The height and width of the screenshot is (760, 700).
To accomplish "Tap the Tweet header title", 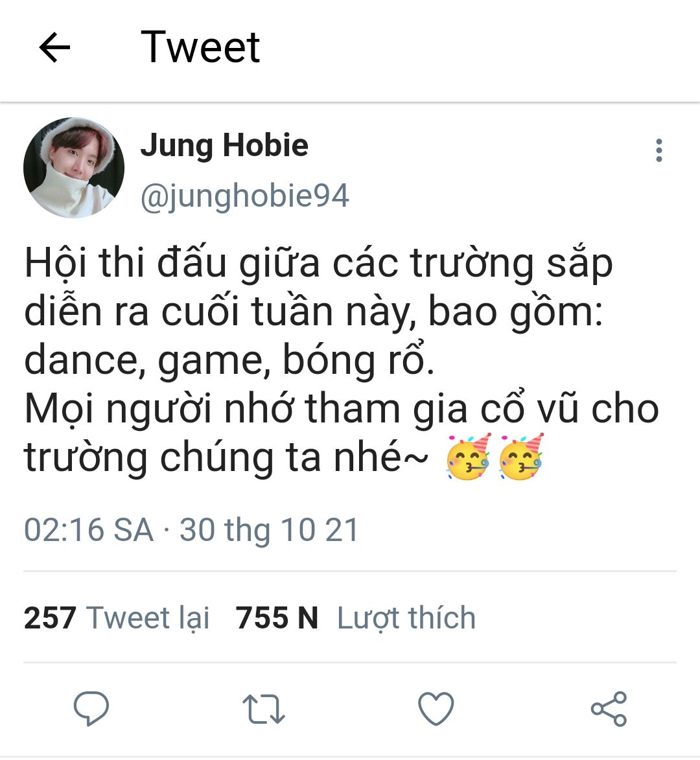I will tap(200, 47).
